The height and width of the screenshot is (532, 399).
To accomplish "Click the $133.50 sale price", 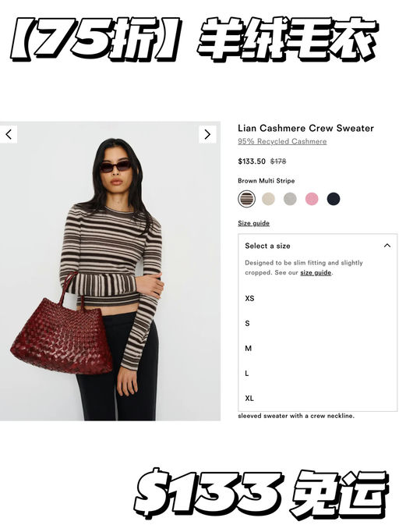I will click(252, 161).
